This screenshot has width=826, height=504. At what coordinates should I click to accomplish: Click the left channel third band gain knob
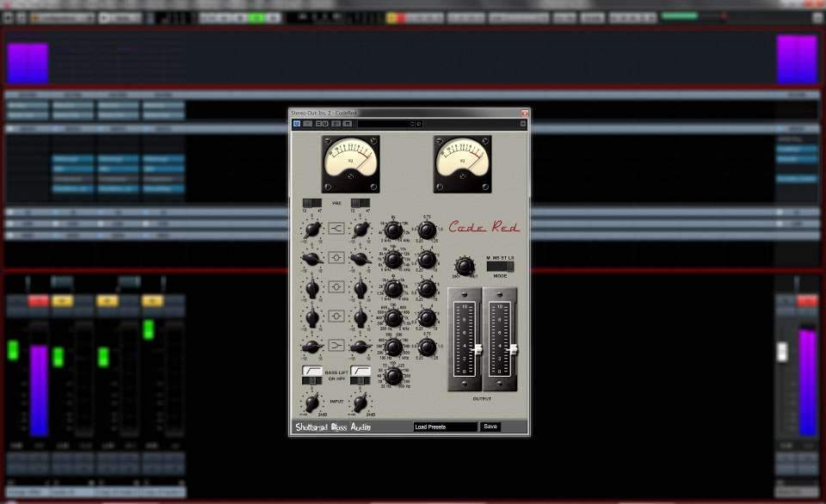pos(312,288)
